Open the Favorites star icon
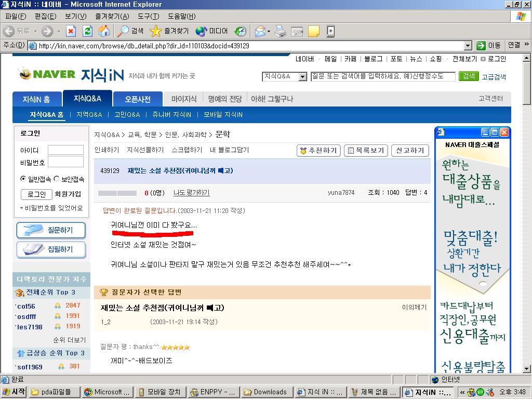 pyautogui.click(x=156, y=31)
